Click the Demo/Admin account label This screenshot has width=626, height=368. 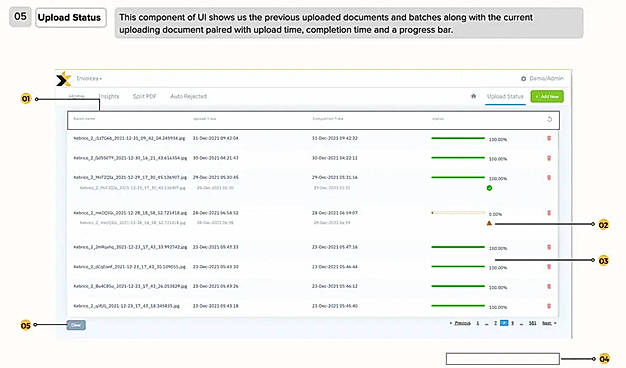tap(546, 78)
